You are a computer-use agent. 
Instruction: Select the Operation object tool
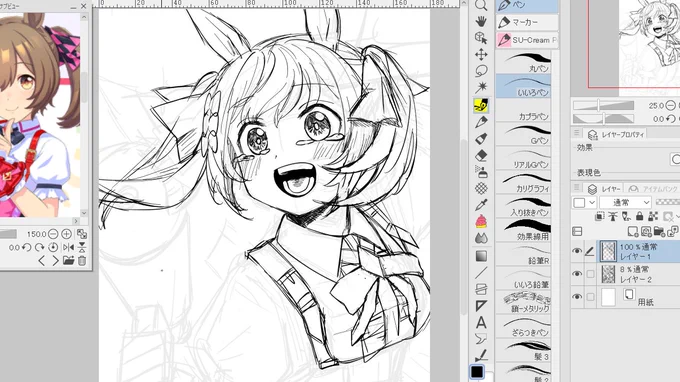(x=481, y=38)
